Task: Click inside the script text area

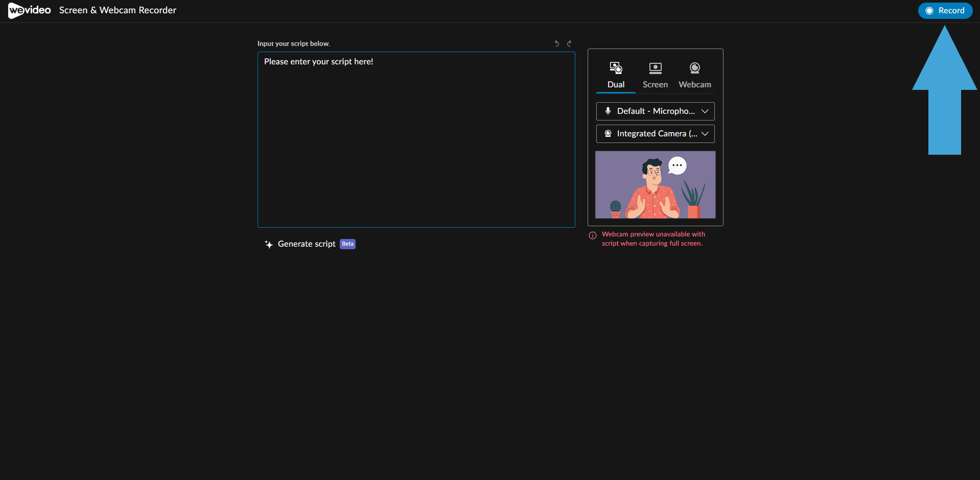Action: [416, 143]
